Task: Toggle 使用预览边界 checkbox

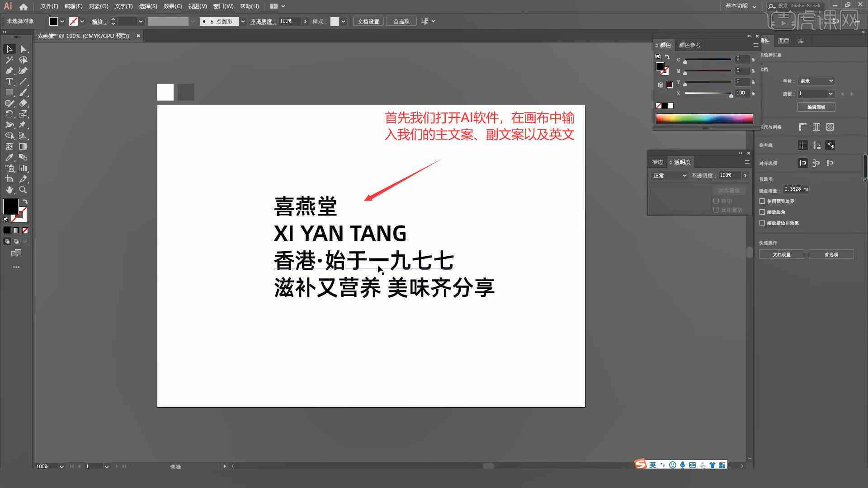Action: pos(764,201)
